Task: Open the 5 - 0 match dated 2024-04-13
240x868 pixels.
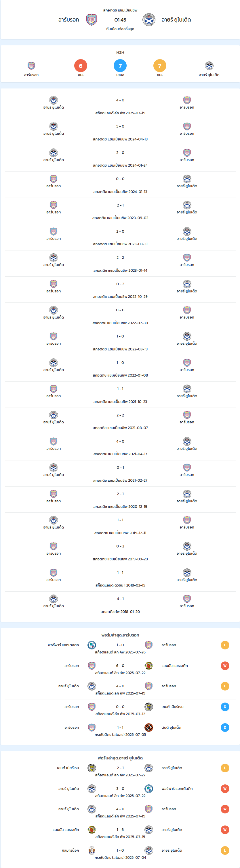Action: click(x=120, y=132)
